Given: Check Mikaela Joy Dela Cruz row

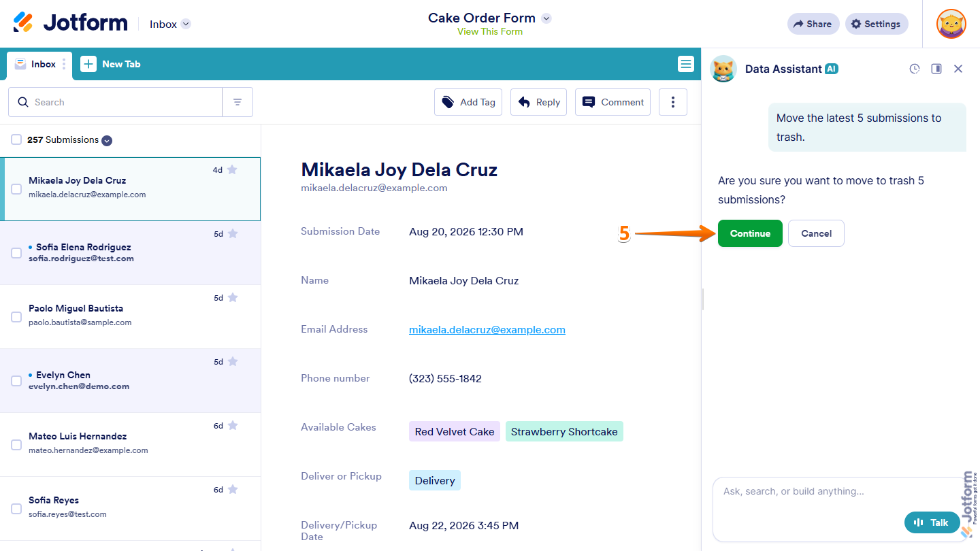Looking at the screenshot, I should tap(16, 189).
